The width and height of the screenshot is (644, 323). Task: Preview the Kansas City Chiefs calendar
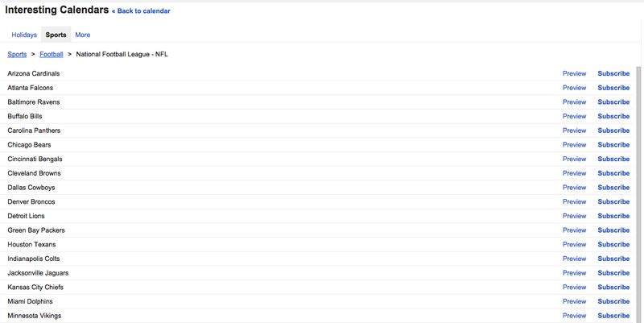pos(574,288)
